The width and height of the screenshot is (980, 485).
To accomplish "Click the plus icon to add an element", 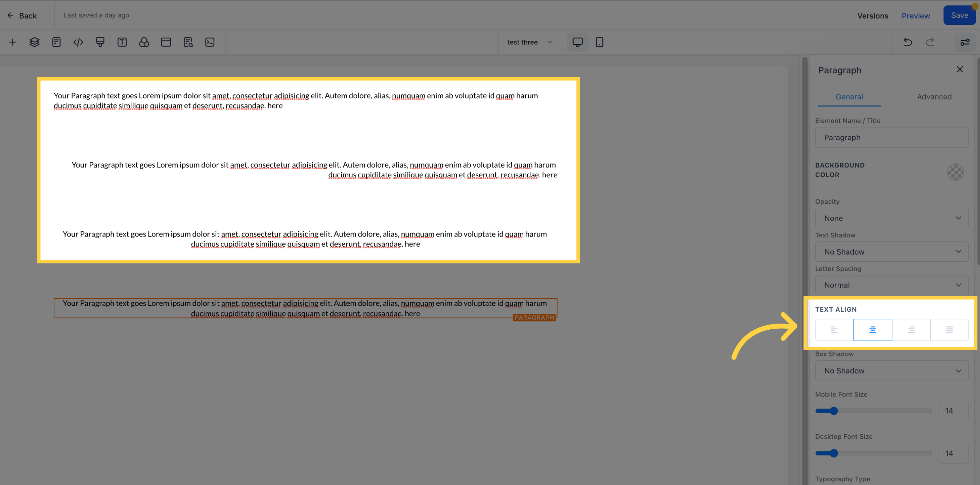I will point(13,42).
